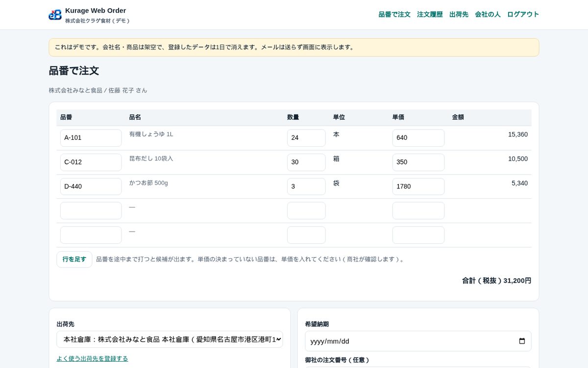Click the amount 5,340
Screen dimensions: 588x368
pyautogui.click(x=519, y=183)
